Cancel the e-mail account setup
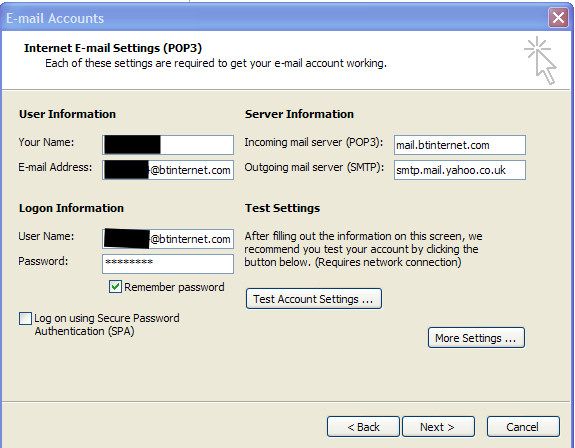Screen dimensions: 575x448 point(523,427)
